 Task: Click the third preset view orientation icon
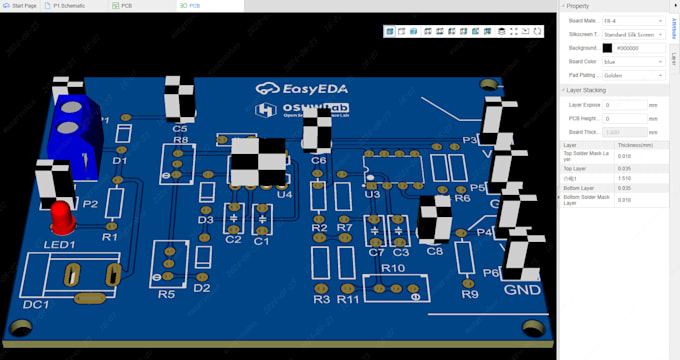(451, 31)
